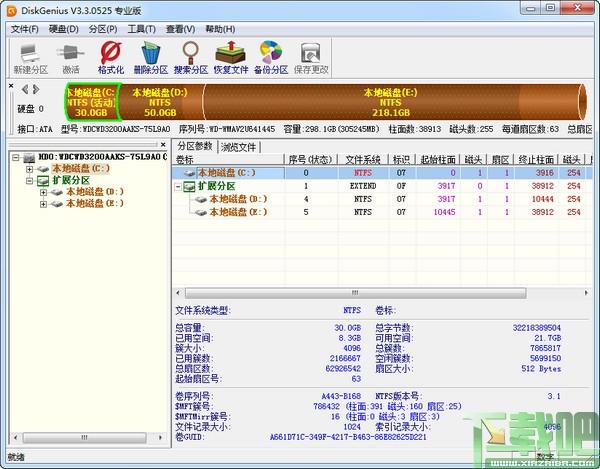
Task: Click 总字节数 value 32218389504
Action: (536, 328)
